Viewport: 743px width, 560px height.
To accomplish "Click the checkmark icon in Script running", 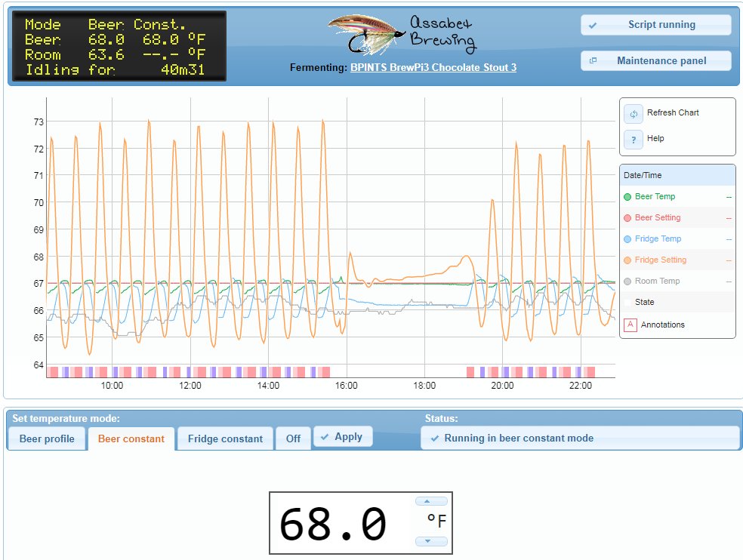I will pyautogui.click(x=592, y=26).
